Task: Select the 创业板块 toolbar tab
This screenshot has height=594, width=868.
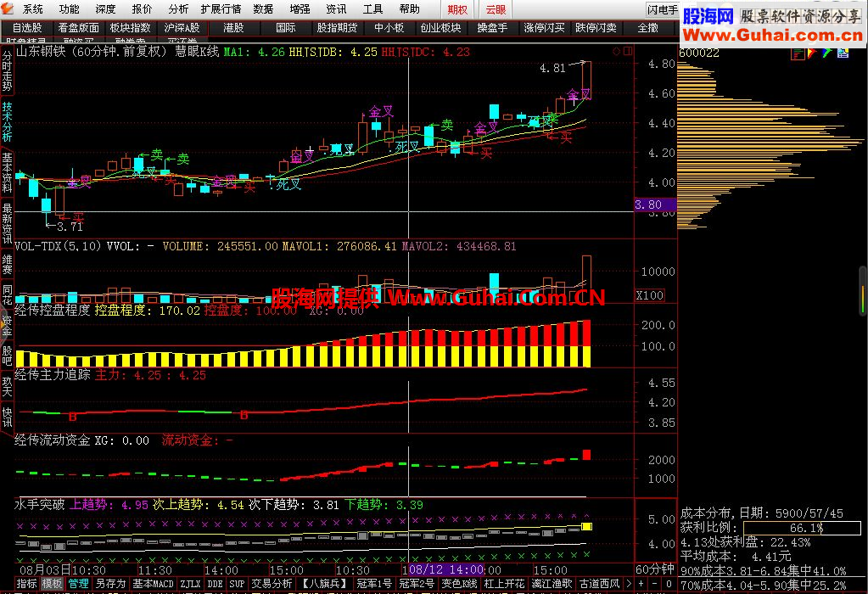Action: click(440, 28)
